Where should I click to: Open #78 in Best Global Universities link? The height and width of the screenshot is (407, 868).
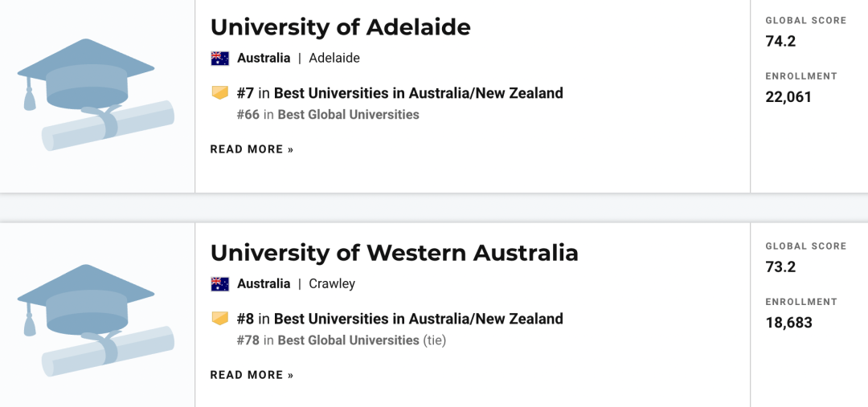tap(328, 340)
